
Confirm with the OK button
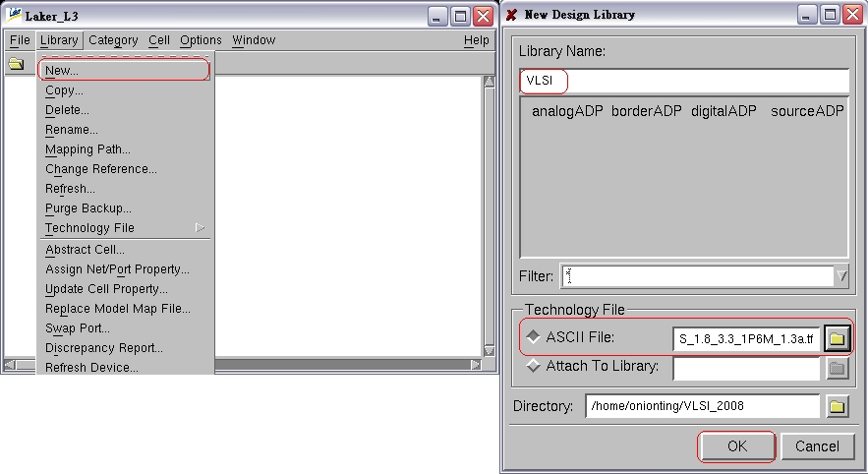pyautogui.click(x=737, y=446)
